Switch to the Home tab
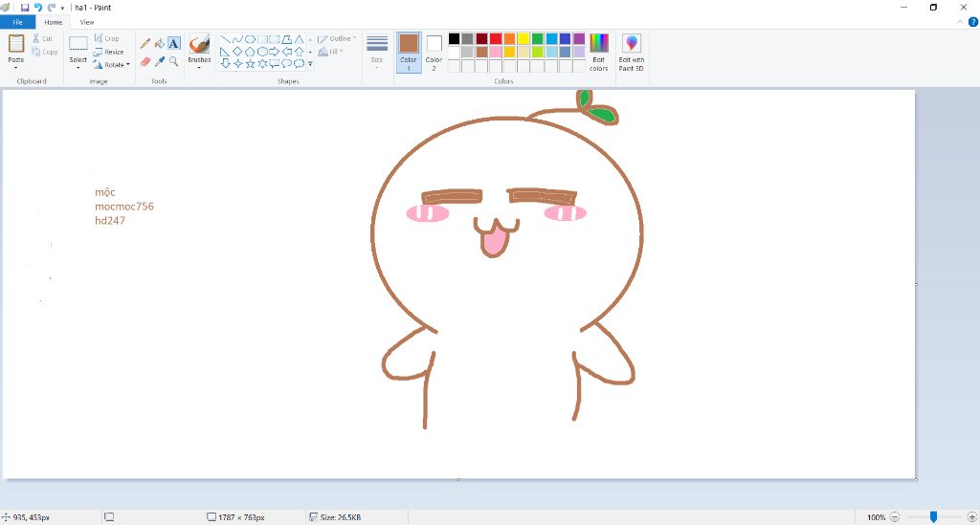 pos(54,22)
